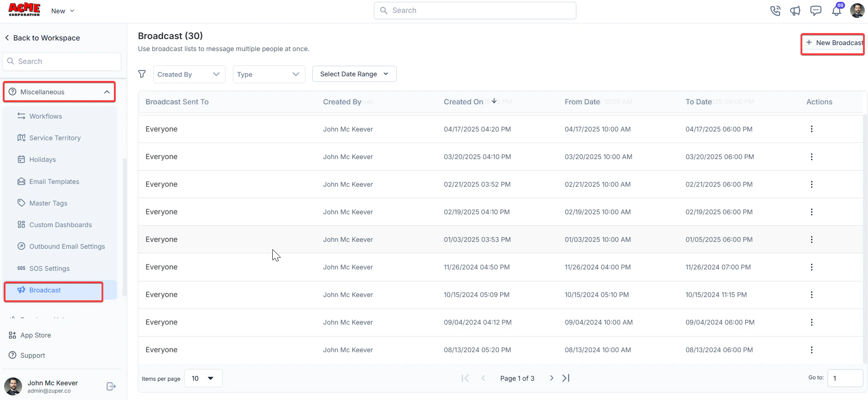Open the megaphone announcements icon in header

pyautogui.click(x=795, y=11)
